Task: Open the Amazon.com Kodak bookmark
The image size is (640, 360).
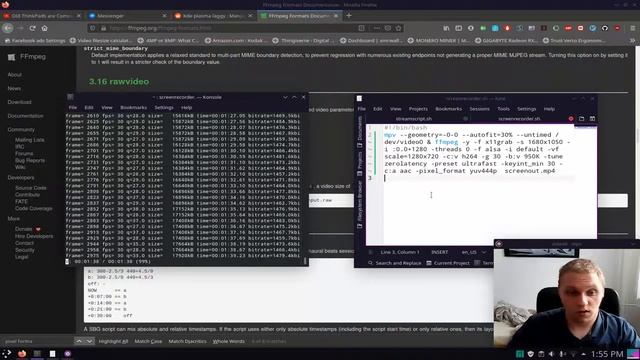Action: 236,40
